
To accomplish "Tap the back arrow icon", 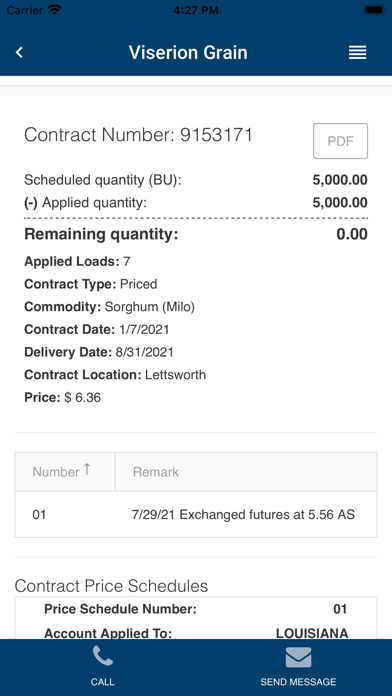I will coord(19,52).
